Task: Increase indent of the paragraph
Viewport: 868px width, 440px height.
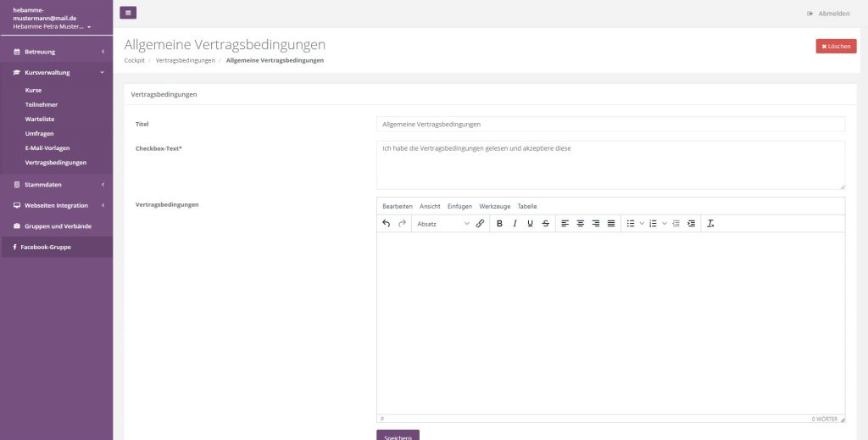Action: [692, 224]
